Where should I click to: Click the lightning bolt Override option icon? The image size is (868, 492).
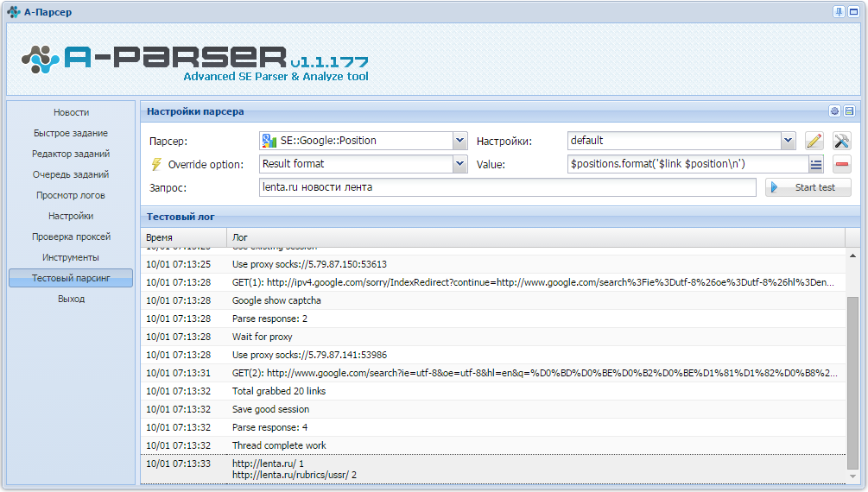[156, 164]
